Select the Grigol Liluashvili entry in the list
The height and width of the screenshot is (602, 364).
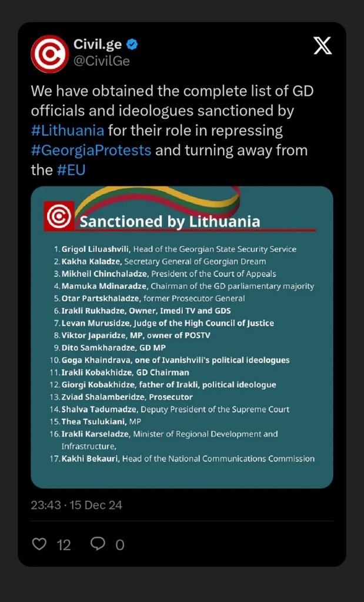[x=178, y=249]
